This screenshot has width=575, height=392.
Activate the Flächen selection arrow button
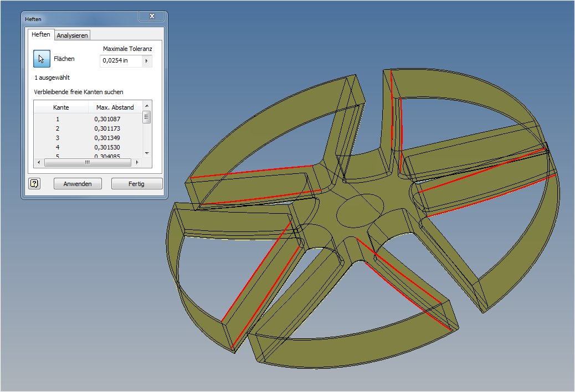click(42, 59)
